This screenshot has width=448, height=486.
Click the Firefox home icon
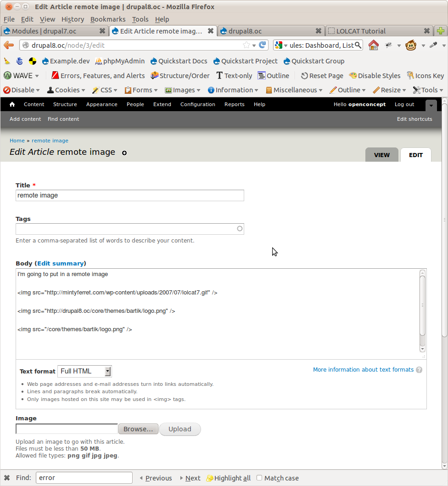click(373, 45)
